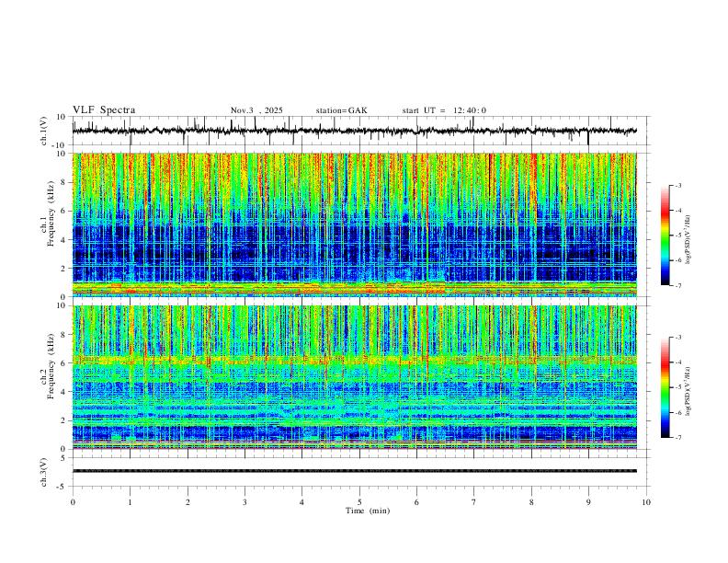Image resolution: width=728 pixels, height=563 pixels.
Task: Click the "-5" label on ch.2 color bar
Action: point(677,387)
